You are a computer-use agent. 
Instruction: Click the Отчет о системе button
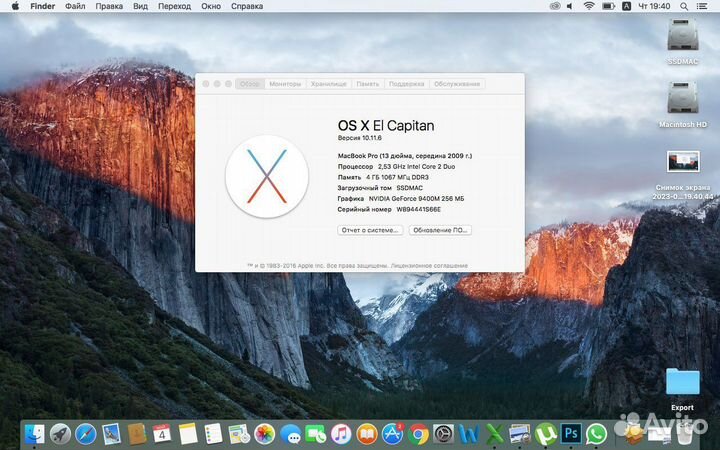370,230
